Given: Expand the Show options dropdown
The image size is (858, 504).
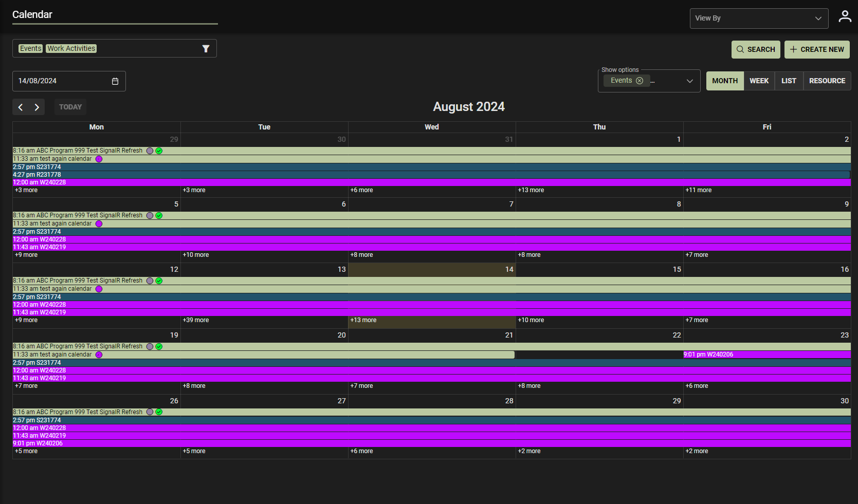Looking at the screenshot, I should (689, 81).
